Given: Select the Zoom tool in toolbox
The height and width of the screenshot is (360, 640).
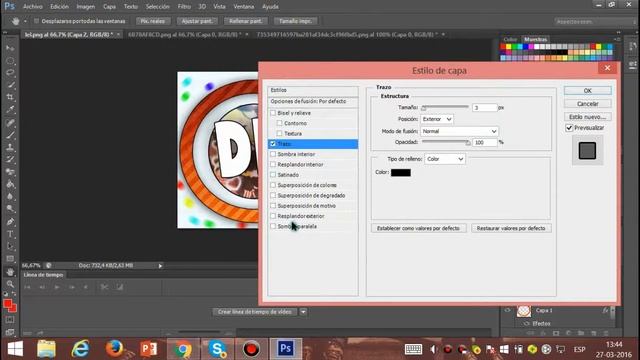Looking at the screenshot, I should point(10,284).
